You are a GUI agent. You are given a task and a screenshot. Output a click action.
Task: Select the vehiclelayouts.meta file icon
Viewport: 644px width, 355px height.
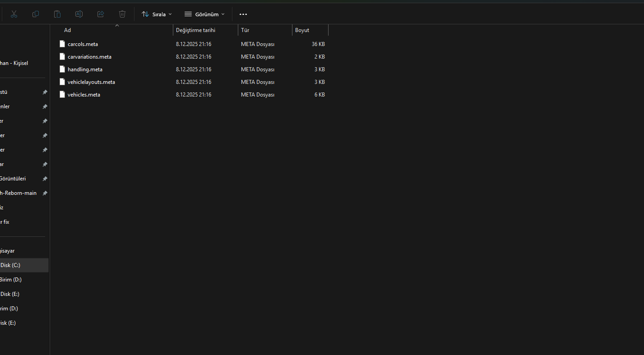pyautogui.click(x=62, y=82)
